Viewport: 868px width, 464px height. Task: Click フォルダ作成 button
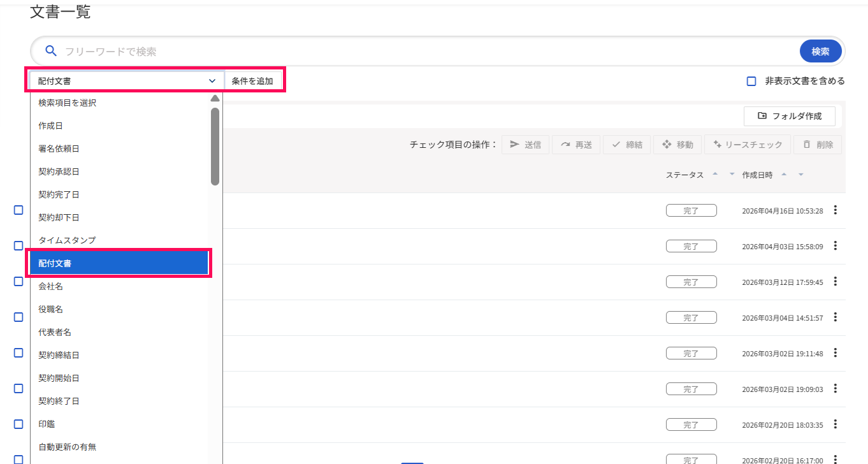coord(790,116)
